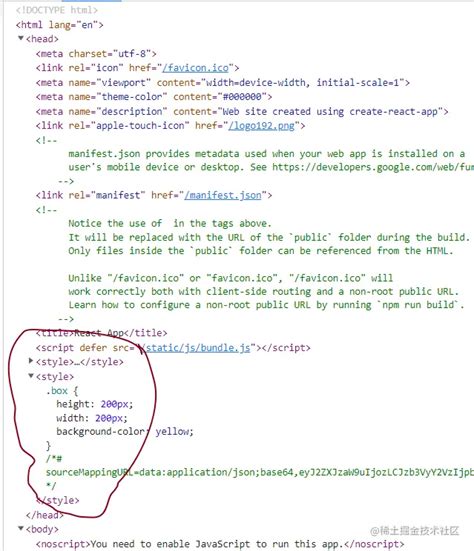
Task: Click the background-color yellow declaration
Action: pos(125,432)
